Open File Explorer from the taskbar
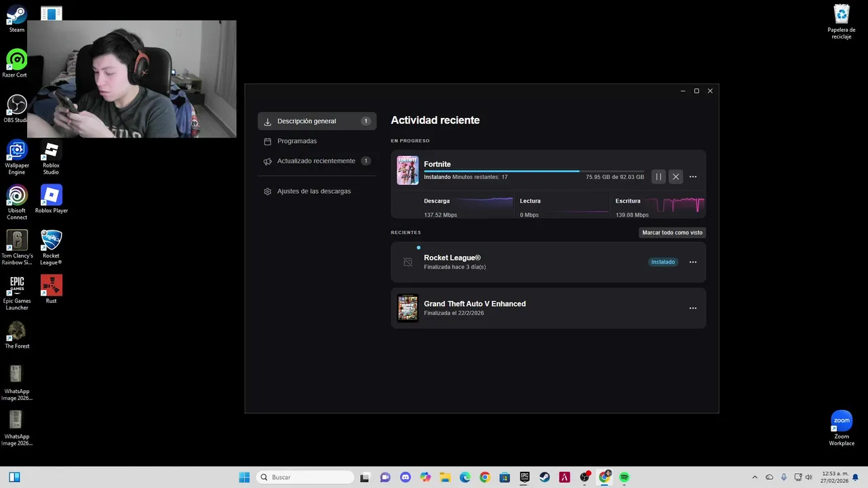868x488 pixels. coord(445,477)
